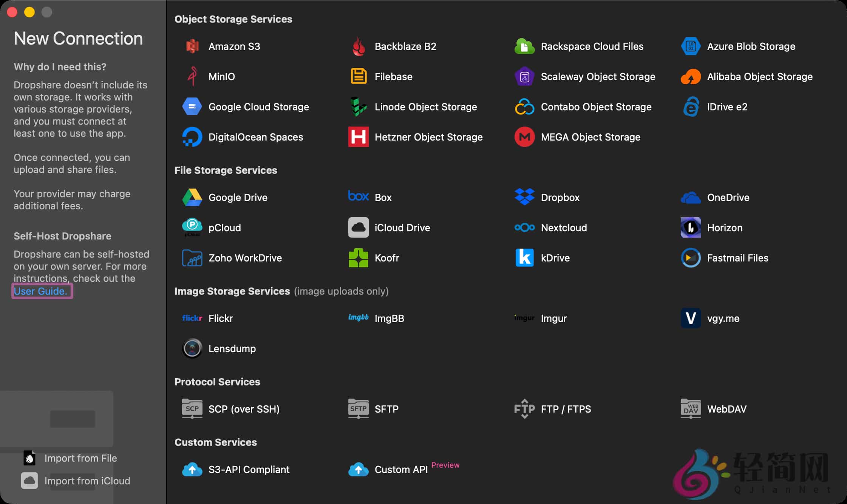Viewport: 847px width, 504px height.
Task: Click the DigitalOcean Spaces icon
Action: 192,137
